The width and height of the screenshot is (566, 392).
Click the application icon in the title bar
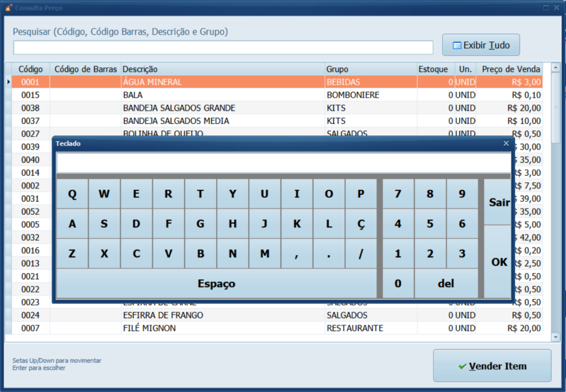tap(8, 7)
